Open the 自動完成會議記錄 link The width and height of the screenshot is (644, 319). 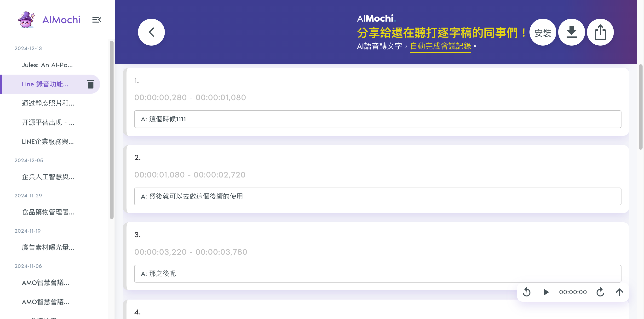point(441,46)
